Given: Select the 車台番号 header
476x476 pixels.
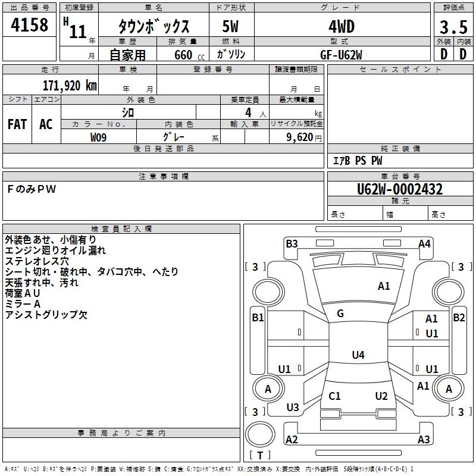Looking at the screenshot, I should (x=400, y=176).
